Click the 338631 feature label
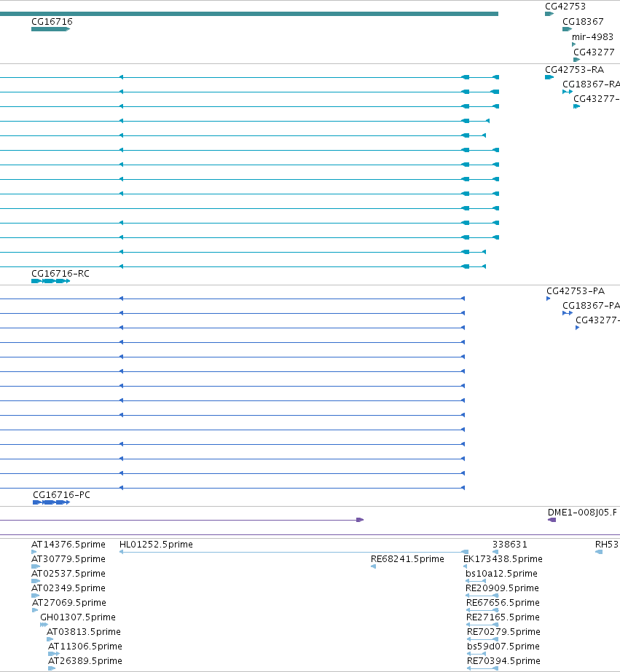 [510, 545]
